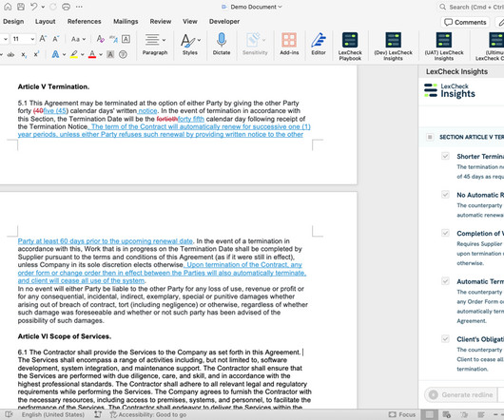Decrease font size with the smaller A icon
504x420 pixels.
pyautogui.click(x=55, y=39)
